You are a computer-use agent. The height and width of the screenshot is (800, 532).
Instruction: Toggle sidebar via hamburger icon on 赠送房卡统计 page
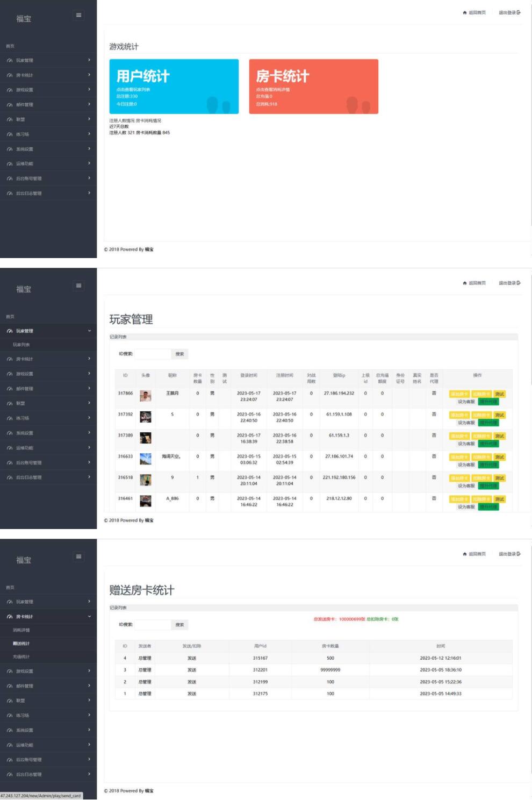78,556
